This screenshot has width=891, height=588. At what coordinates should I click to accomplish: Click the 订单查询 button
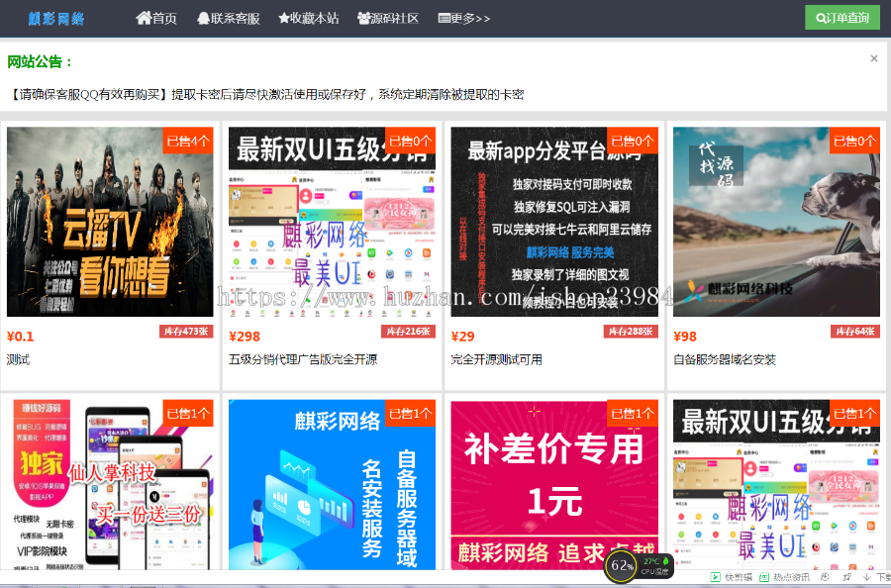(842, 18)
